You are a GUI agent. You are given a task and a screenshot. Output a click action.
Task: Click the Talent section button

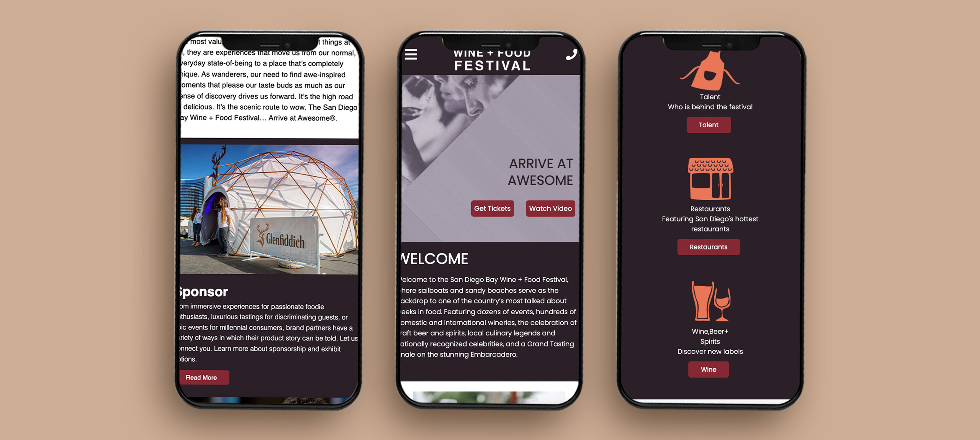(709, 124)
